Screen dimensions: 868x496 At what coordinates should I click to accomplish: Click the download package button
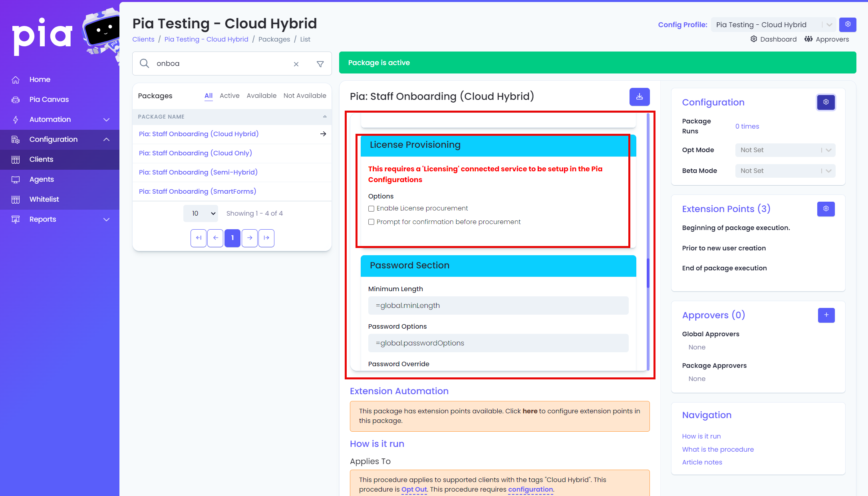[x=640, y=97]
